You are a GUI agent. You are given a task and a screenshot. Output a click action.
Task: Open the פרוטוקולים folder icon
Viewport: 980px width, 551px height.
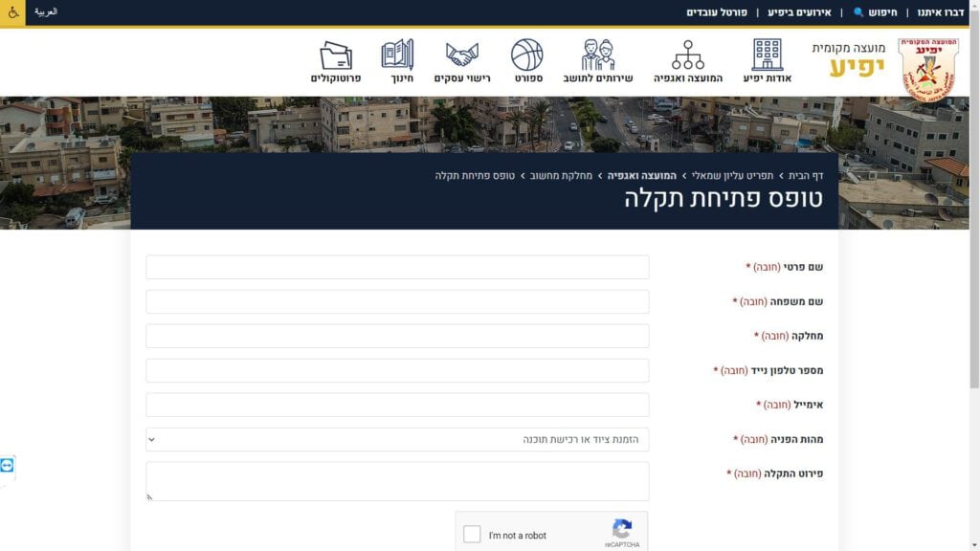pos(336,55)
